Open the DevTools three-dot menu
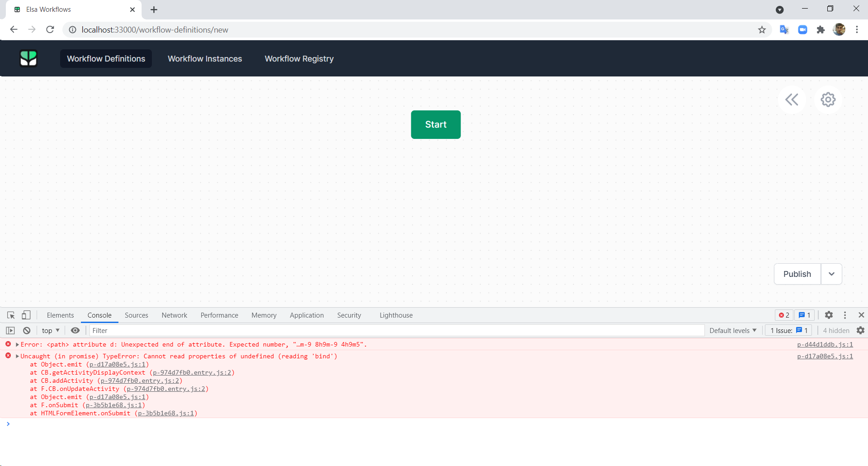This screenshot has width=868, height=466. (844, 315)
